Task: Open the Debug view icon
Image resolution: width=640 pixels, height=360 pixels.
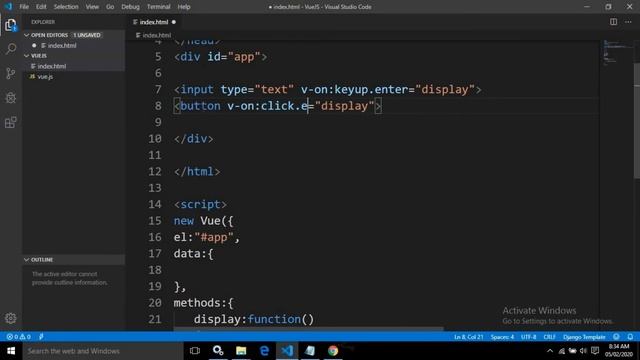Action: tap(11, 98)
